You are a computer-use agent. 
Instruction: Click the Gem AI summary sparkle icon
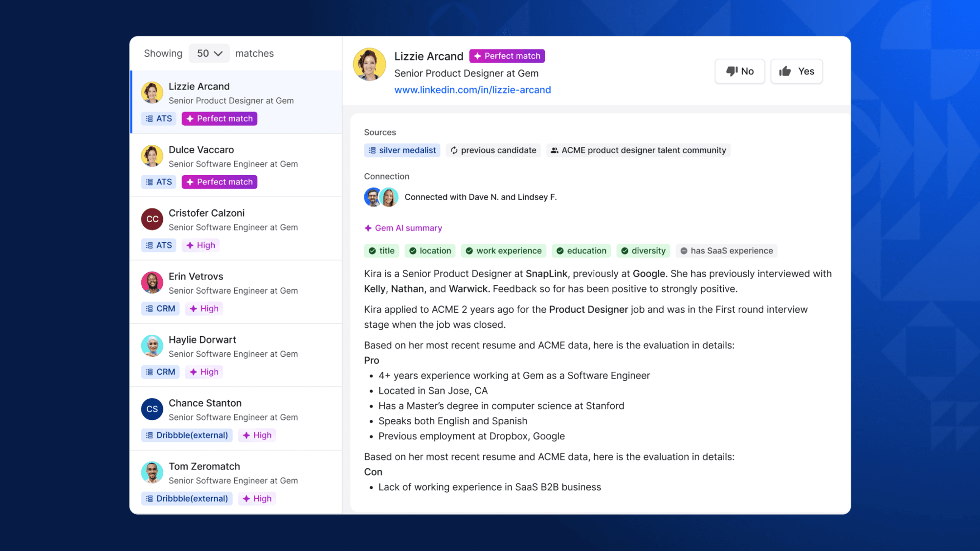pyautogui.click(x=368, y=228)
